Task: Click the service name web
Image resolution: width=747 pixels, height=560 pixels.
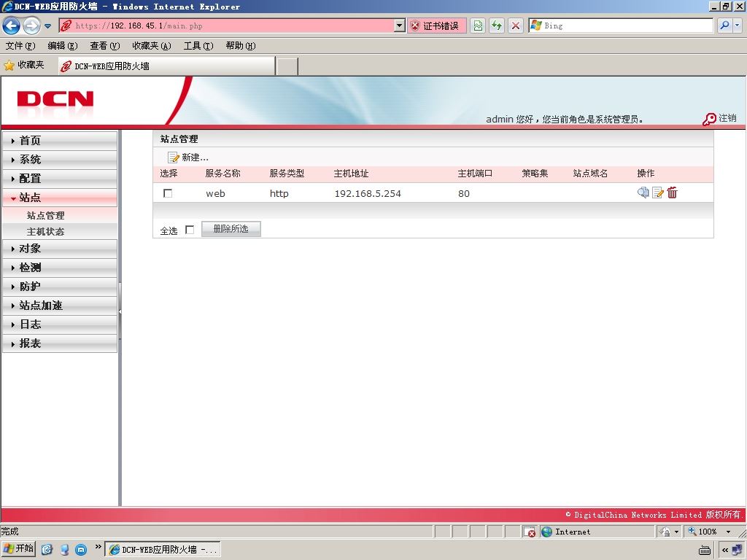Action: tap(215, 193)
